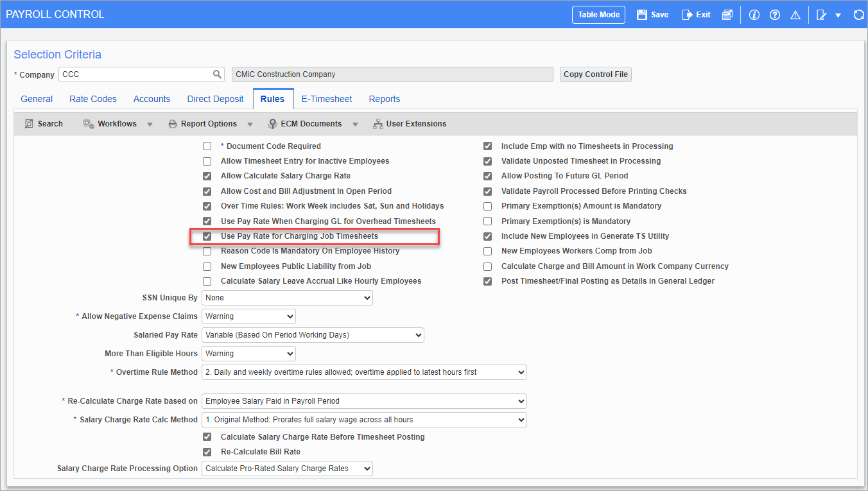
Task: Open help via the question mark icon
Action: pos(775,15)
